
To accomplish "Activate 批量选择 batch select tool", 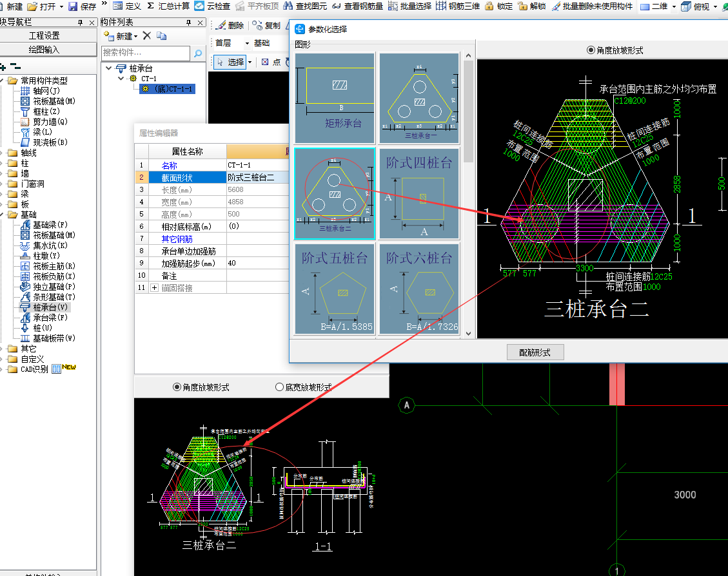I will (409, 6).
